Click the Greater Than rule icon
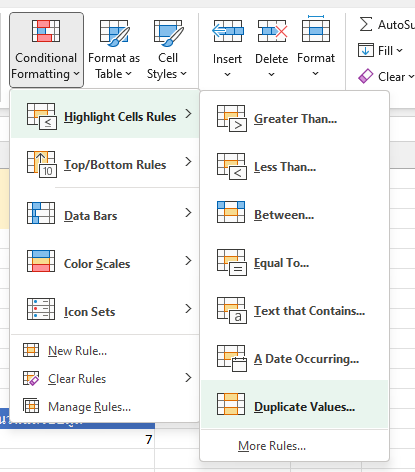Screen dimensions: 415x472 [232, 118]
